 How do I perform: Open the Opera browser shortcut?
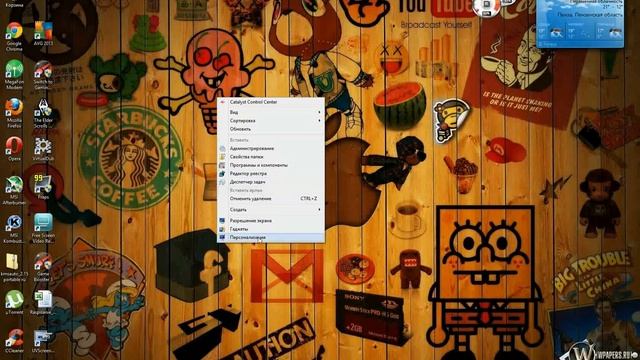click(x=14, y=149)
